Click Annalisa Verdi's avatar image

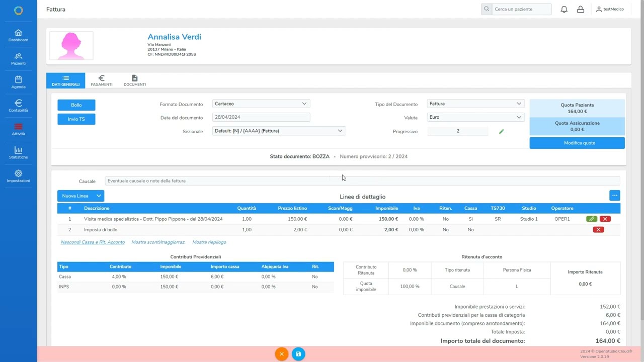(x=71, y=46)
